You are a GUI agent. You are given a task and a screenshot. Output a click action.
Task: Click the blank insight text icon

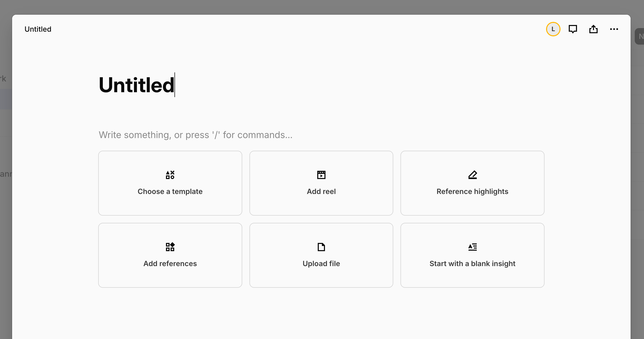pos(472,247)
